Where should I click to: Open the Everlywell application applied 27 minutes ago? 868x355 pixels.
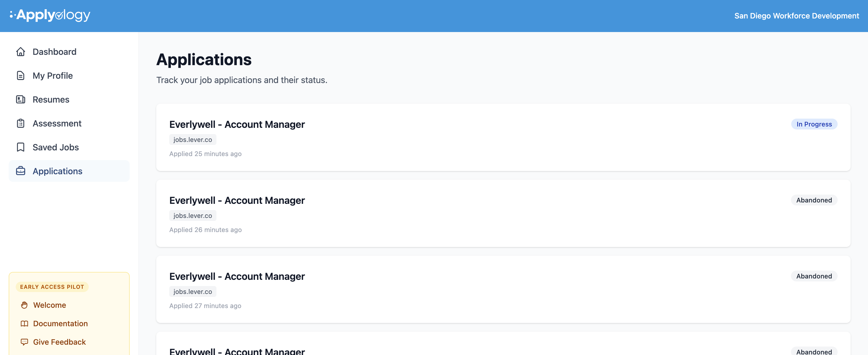point(503,289)
